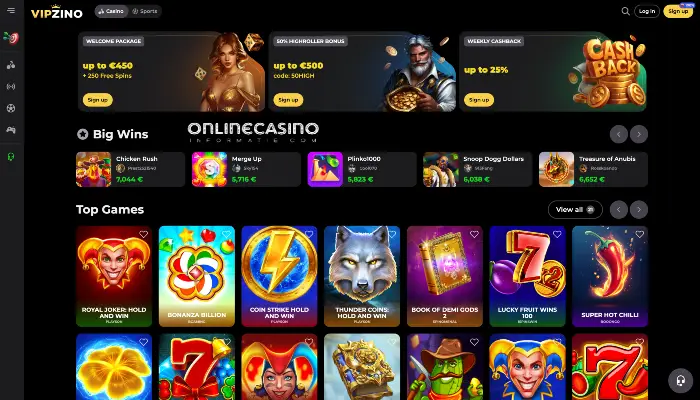Image resolution: width=700 pixels, height=400 pixels.
Task: Click the search magnifier icon
Action: pyautogui.click(x=625, y=11)
